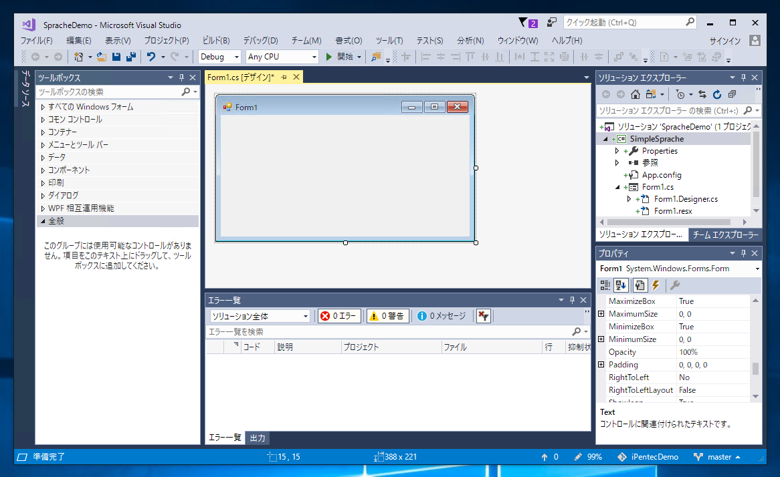
Task: Save the current file with floppy icon
Action: 116,57
